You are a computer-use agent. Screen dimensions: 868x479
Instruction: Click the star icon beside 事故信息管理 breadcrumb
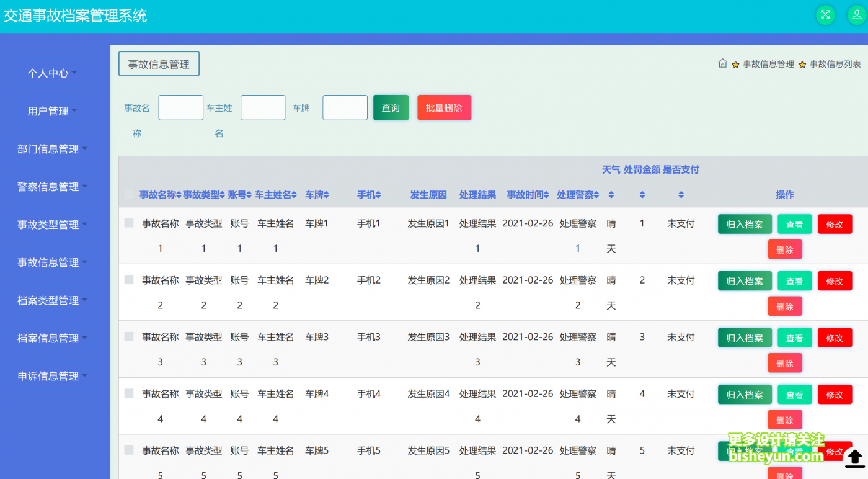coord(735,63)
